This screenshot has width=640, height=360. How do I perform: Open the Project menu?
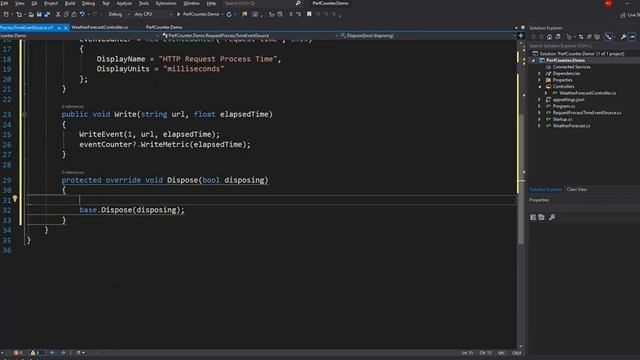coord(51,3)
